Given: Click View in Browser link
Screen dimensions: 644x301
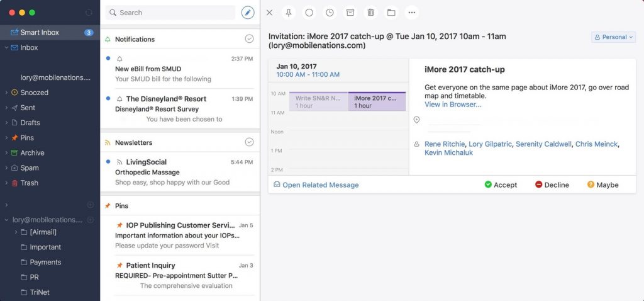Looking at the screenshot, I should pyautogui.click(x=453, y=105).
